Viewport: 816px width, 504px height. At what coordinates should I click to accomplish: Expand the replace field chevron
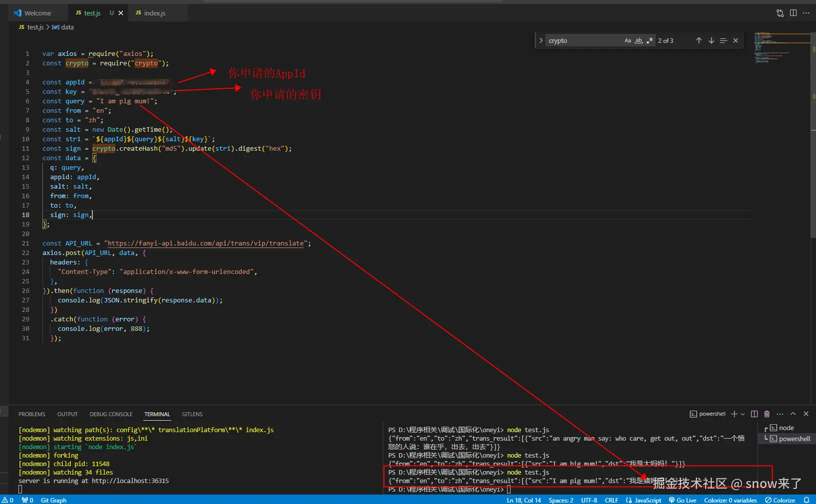(x=541, y=41)
